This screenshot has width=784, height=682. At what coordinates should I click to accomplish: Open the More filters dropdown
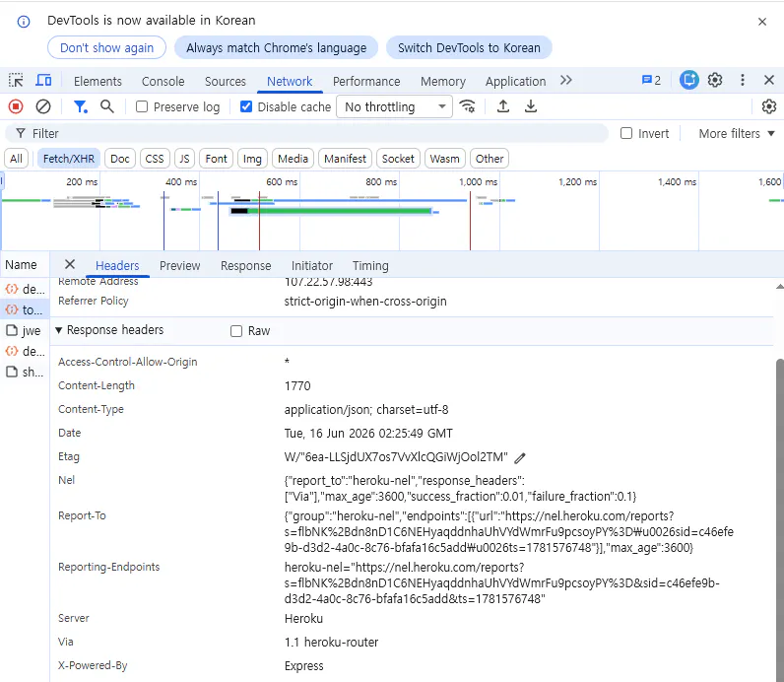click(x=737, y=133)
